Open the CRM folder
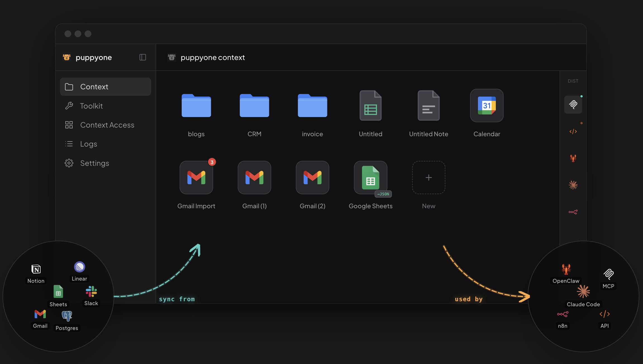The height and width of the screenshot is (364, 643). tap(254, 106)
